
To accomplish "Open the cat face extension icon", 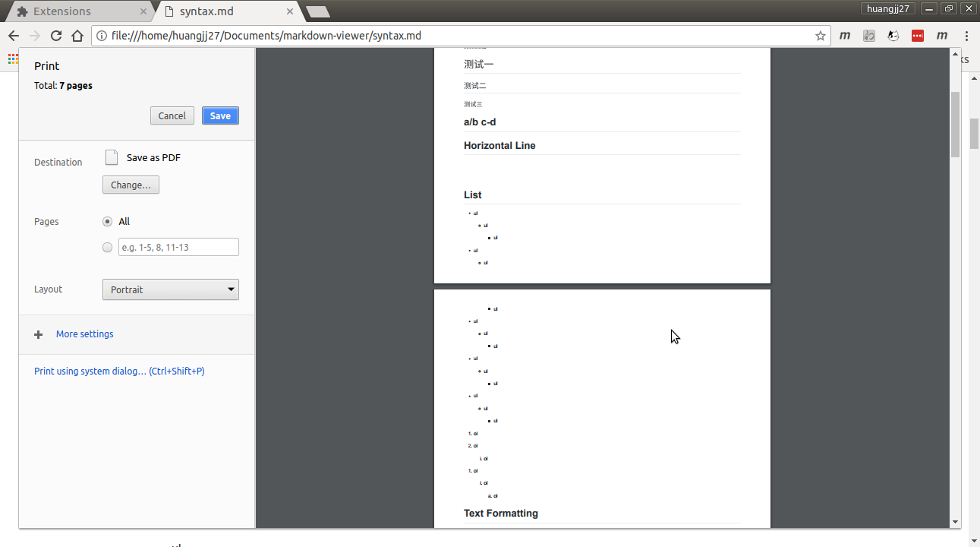I will pyautogui.click(x=893, y=36).
